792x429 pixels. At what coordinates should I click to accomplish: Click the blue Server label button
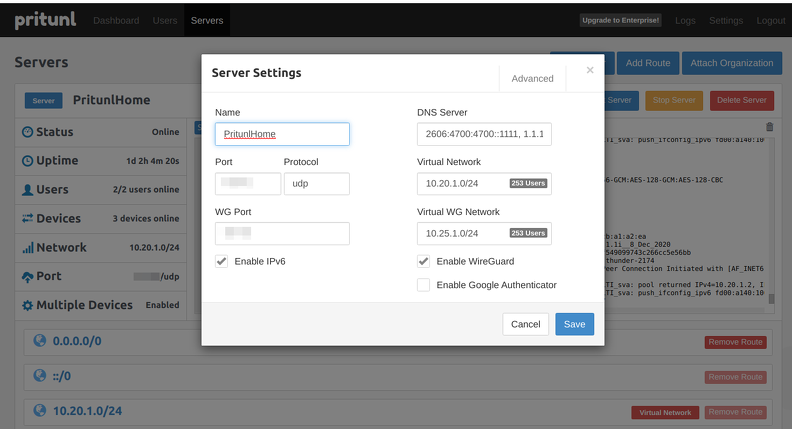pyautogui.click(x=43, y=101)
